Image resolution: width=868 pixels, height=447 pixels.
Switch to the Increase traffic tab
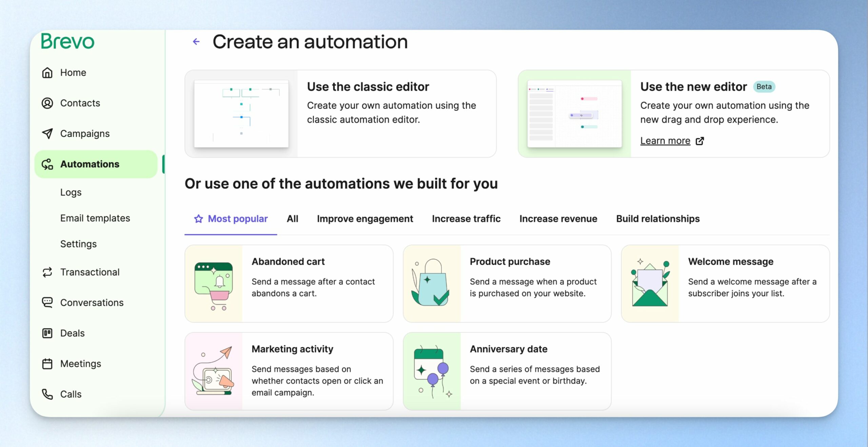click(466, 219)
